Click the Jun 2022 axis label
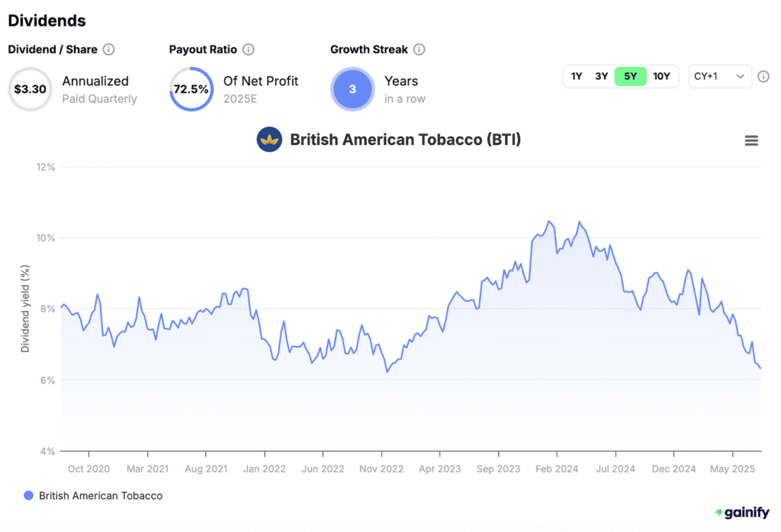781x532 pixels. (323, 469)
